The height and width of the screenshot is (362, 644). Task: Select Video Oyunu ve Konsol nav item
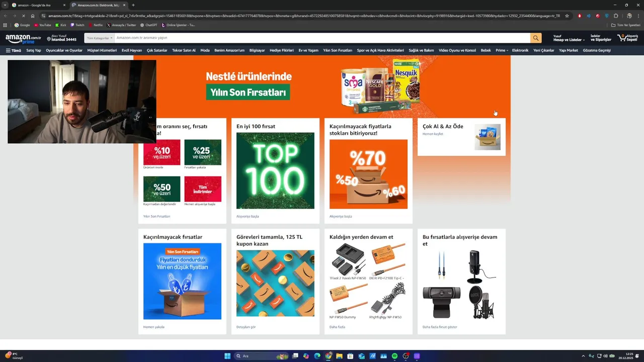point(457,50)
